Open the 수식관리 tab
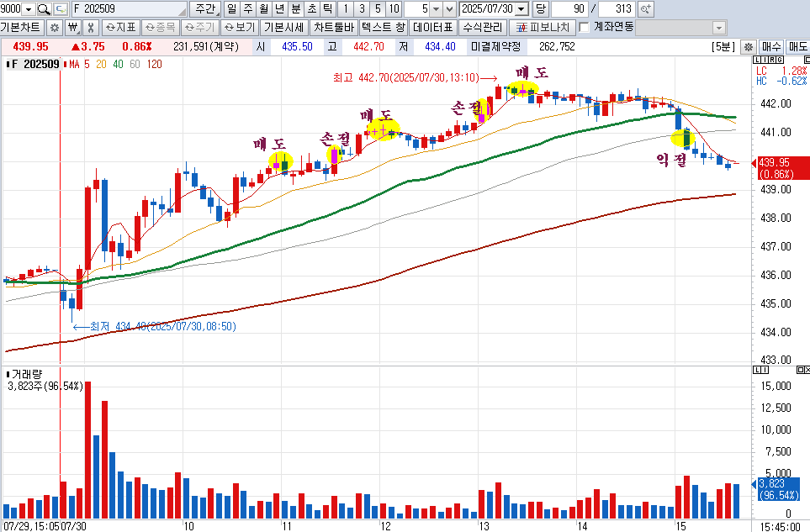This screenshot has width=810, height=532. pyautogui.click(x=483, y=28)
